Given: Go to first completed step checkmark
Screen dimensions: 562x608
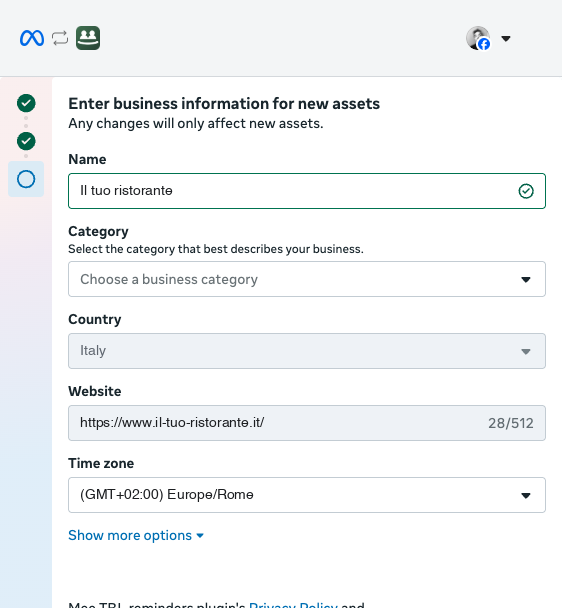Looking at the screenshot, I should point(26,103).
